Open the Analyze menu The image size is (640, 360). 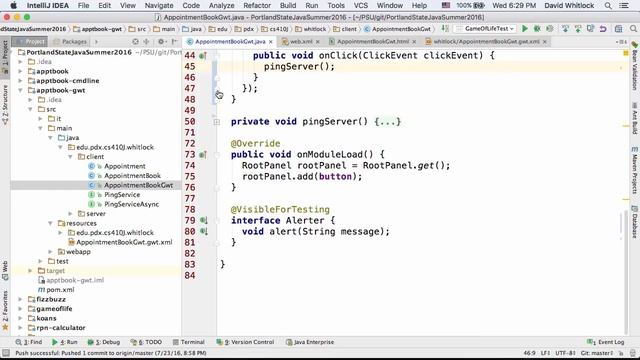click(x=222, y=6)
